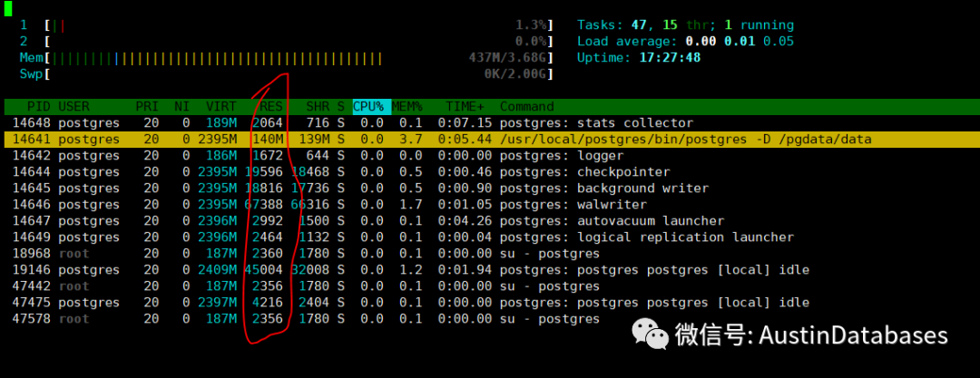Sort by the SHR column header
Image resolution: width=980 pixels, height=378 pixels.
(318, 107)
